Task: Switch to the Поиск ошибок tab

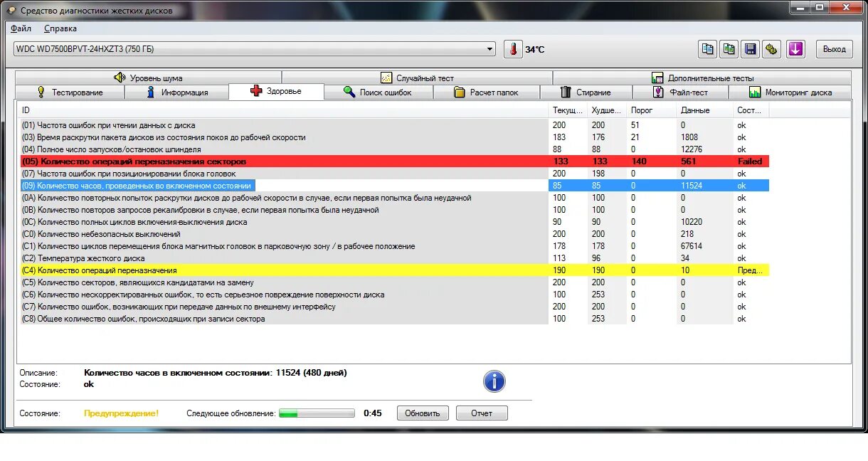Action: 378,92
